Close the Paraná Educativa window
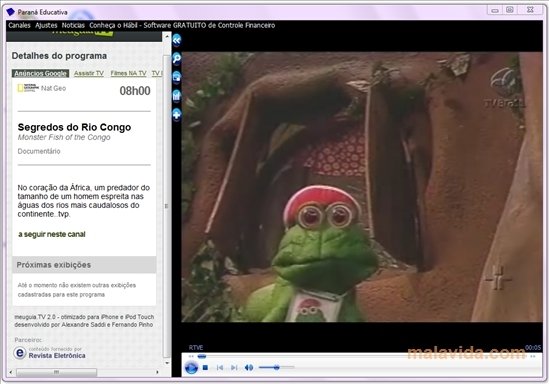This screenshot has width=549, height=384. (x=530, y=10)
